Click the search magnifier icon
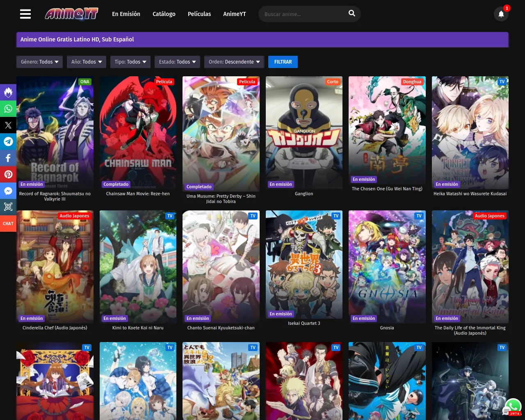 [x=352, y=14]
